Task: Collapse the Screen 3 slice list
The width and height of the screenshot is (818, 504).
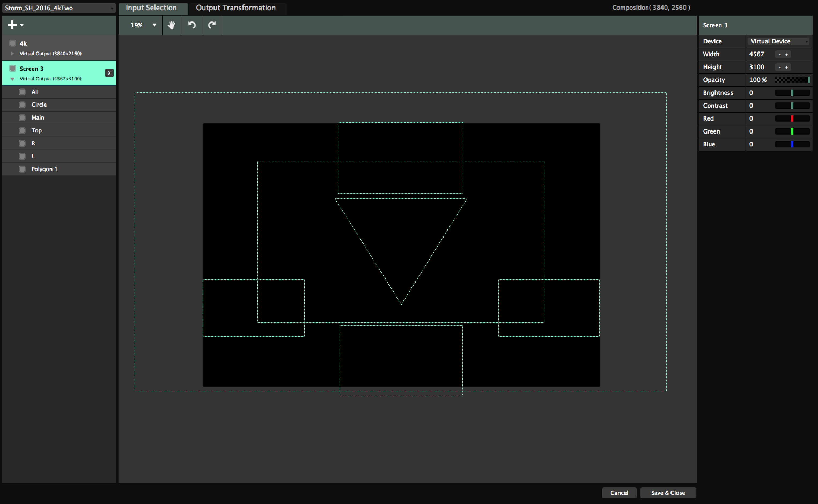Action: point(12,79)
